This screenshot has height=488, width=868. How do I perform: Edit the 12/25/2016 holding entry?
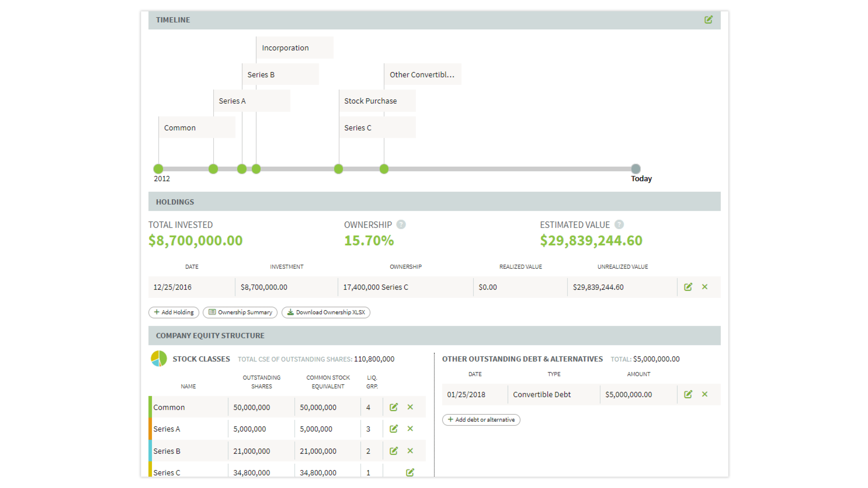[x=688, y=287]
